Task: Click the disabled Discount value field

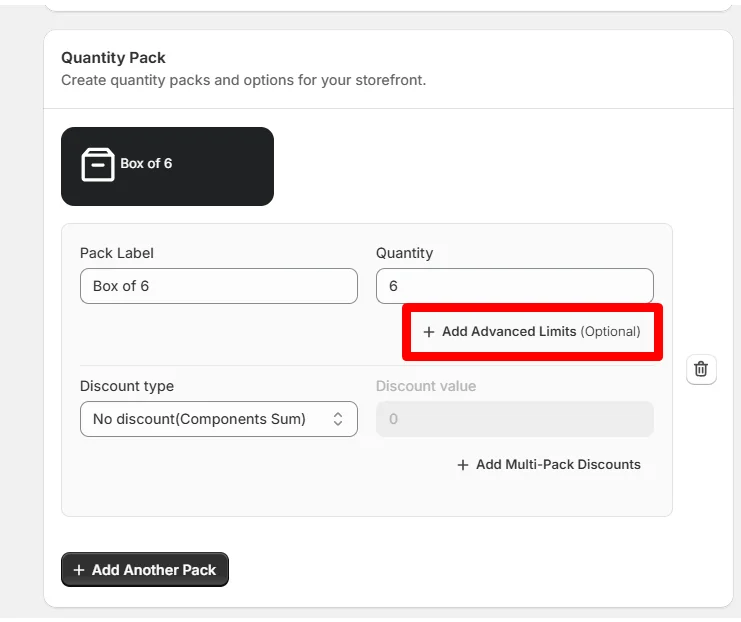Action: (x=515, y=419)
